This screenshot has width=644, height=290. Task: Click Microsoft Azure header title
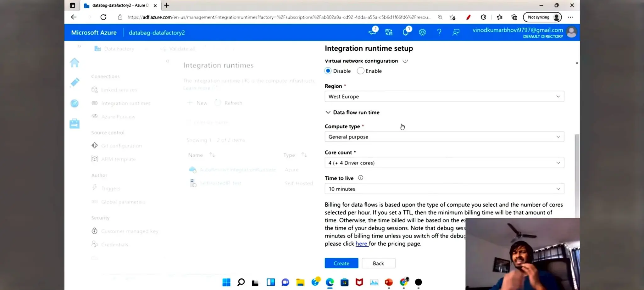pos(94,32)
